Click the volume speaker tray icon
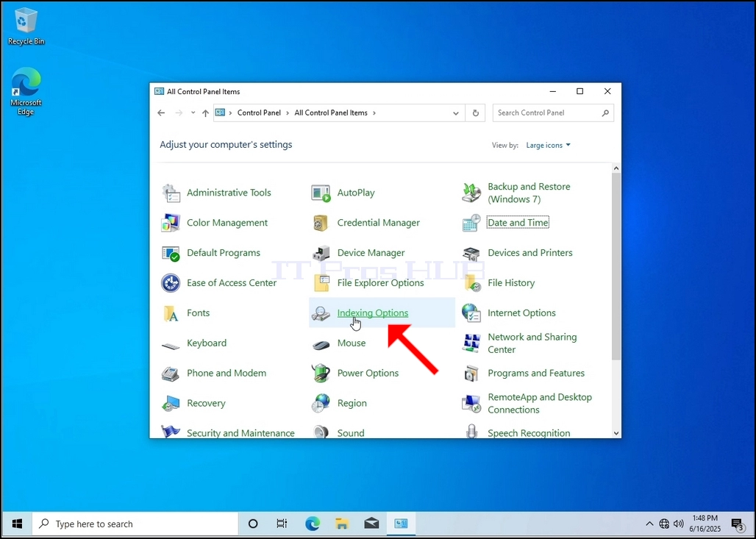Viewport: 756px width, 539px height. coord(678,524)
